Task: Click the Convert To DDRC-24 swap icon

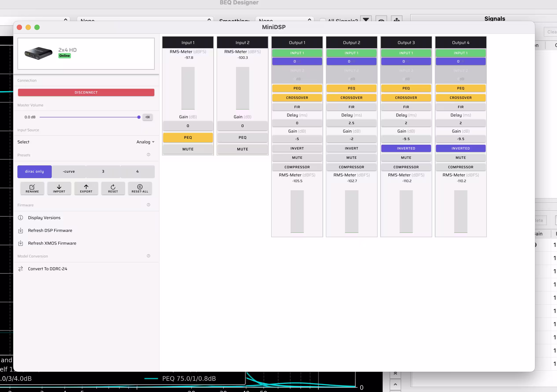Action: (21, 269)
